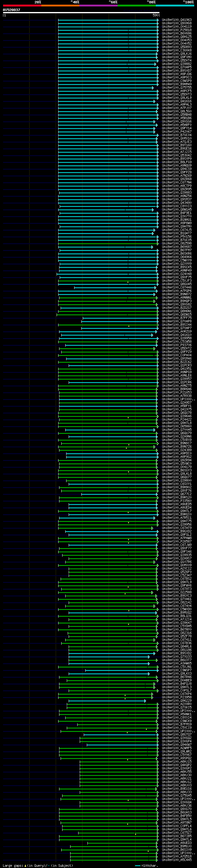Select the UniRef100_C0PFL4 label

177,826
